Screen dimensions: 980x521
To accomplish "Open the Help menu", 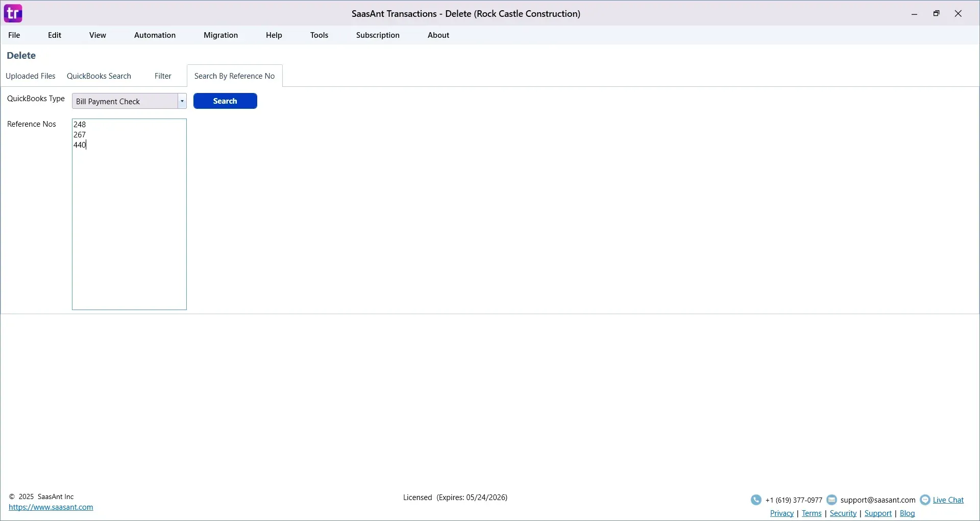I will [274, 35].
